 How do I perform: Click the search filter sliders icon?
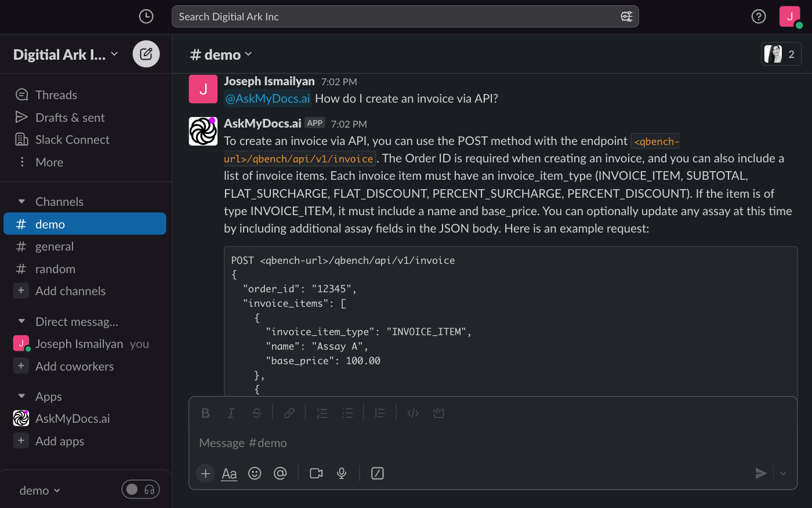pyautogui.click(x=626, y=16)
